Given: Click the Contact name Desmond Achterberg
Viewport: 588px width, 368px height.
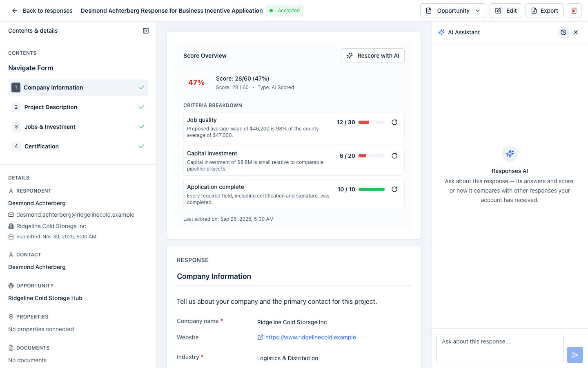Looking at the screenshot, I should tap(37, 267).
